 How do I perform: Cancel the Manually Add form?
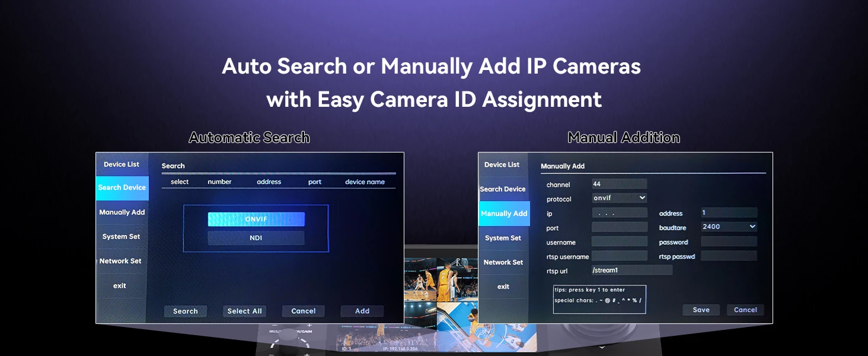click(x=745, y=310)
